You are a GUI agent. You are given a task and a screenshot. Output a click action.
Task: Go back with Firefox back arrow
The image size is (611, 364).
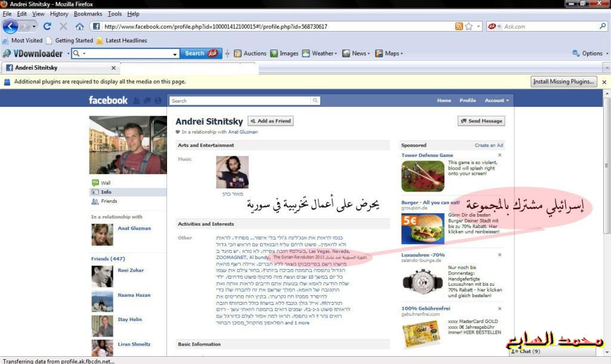click(x=10, y=26)
